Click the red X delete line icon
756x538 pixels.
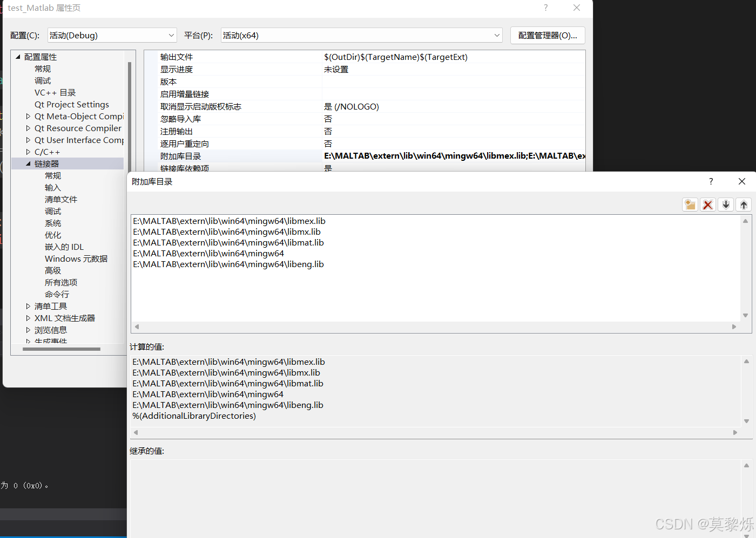pos(708,205)
